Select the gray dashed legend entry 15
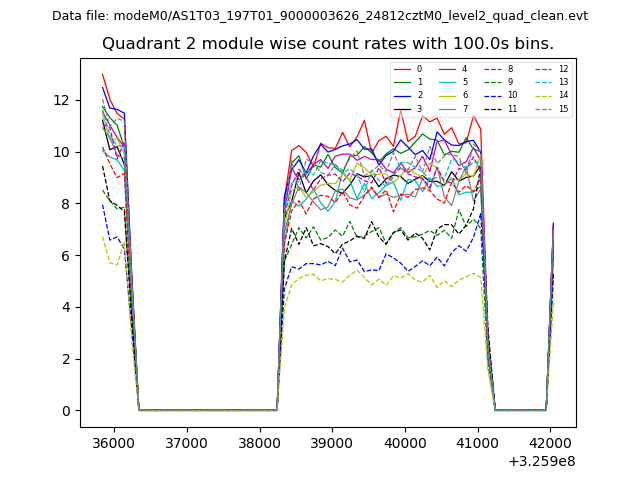This screenshot has width=640, height=480. [x=544, y=108]
